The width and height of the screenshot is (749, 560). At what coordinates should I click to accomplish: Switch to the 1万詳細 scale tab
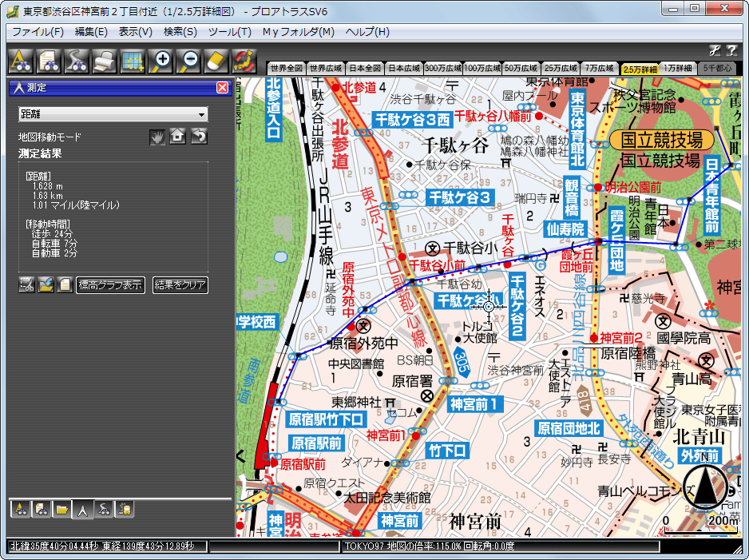click(678, 69)
